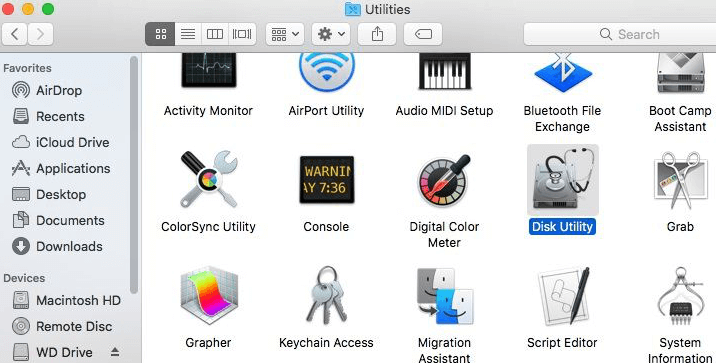This screenshot has height=364, width=716.
Task: Click the Share toolbar button
Action: [377, 34]
